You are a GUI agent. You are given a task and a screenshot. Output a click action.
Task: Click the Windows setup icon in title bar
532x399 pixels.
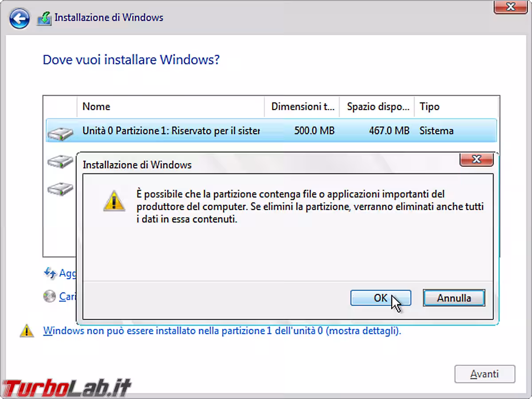[x=44, y=19]
